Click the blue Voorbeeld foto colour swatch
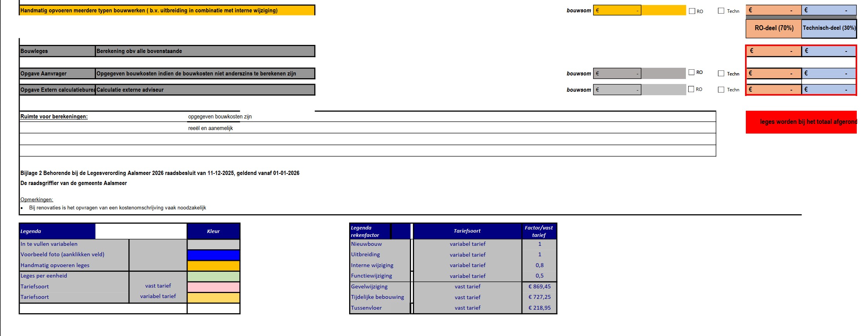This screenshot has height=336, width=868. tap(213, 255)
